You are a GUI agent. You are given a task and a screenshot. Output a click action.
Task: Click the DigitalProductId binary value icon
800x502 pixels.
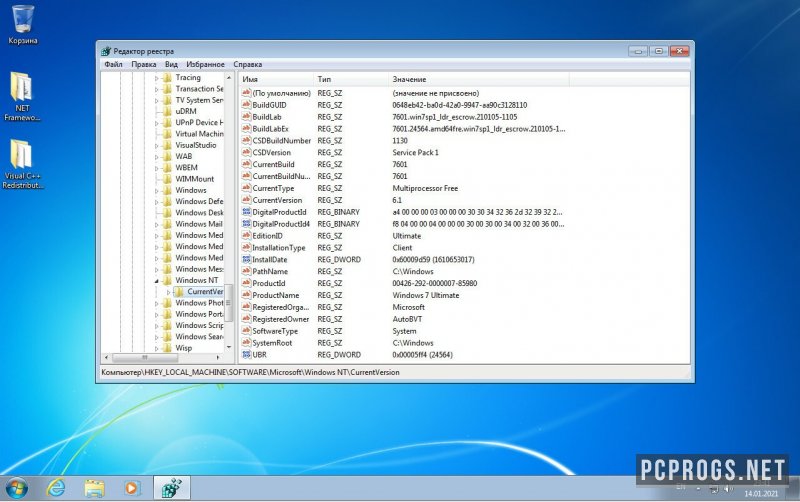tap(246, 212)
